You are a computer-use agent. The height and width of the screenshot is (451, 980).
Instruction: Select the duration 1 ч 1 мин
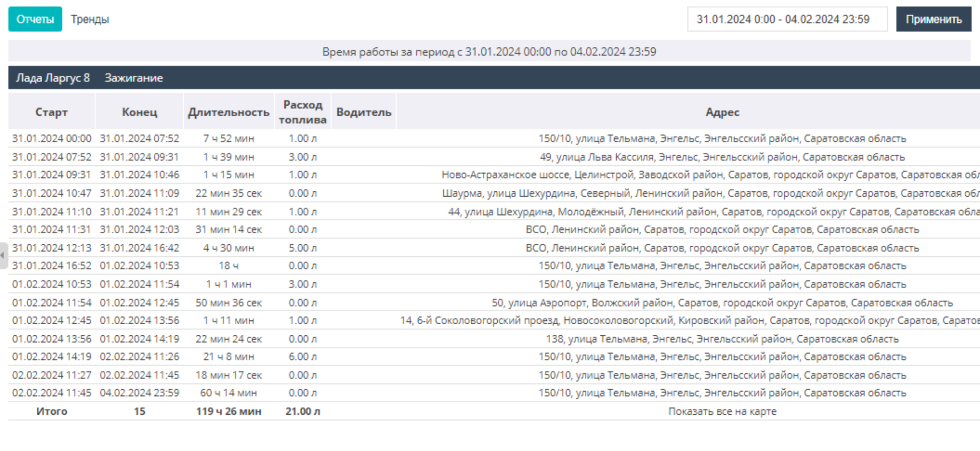(229, 284)
